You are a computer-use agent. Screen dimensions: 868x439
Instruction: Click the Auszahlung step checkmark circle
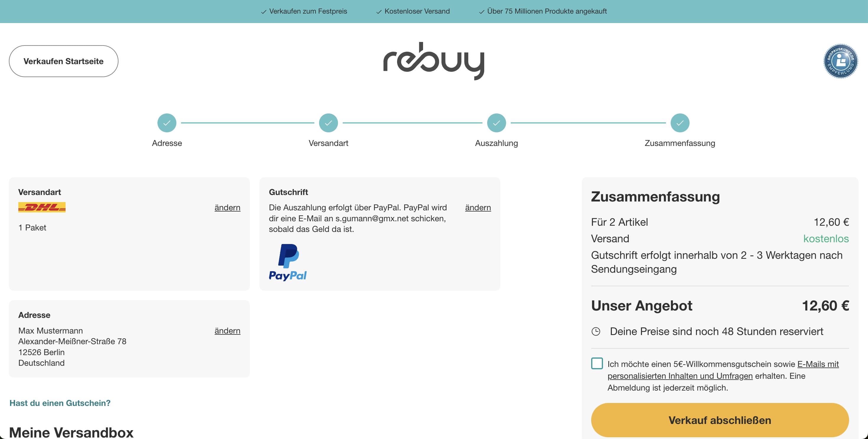click(x=496, y=123)
